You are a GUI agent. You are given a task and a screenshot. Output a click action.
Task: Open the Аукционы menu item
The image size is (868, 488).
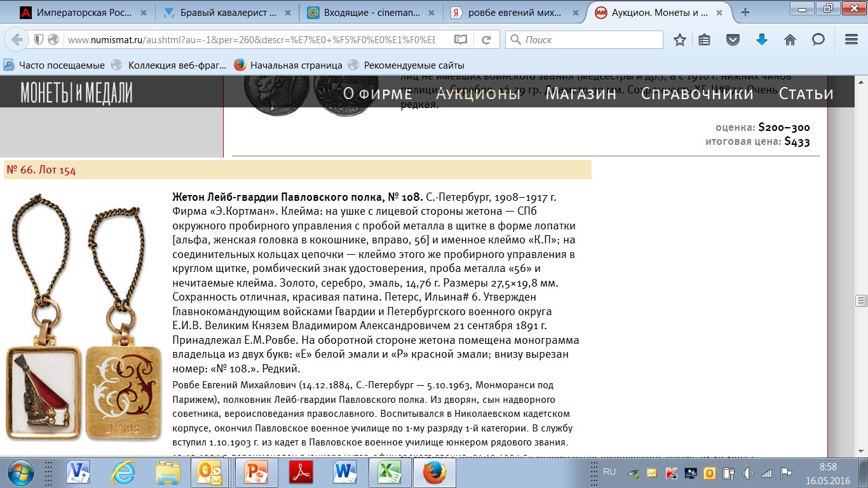[478, 93]
